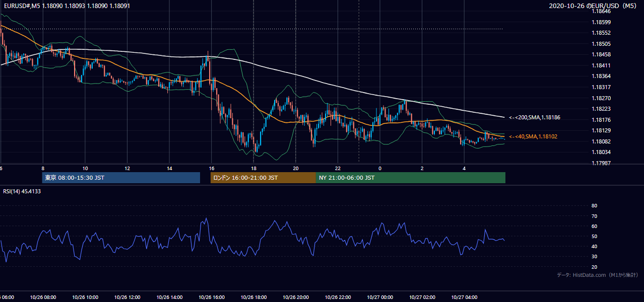This screenshot has height=302, width=644.
Task: Click price axis value 1.18270
Action: click(601, 98)
